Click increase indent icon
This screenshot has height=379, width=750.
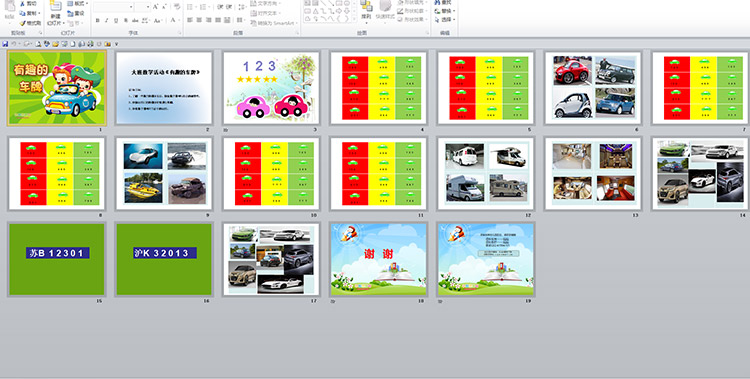point(228,7)
